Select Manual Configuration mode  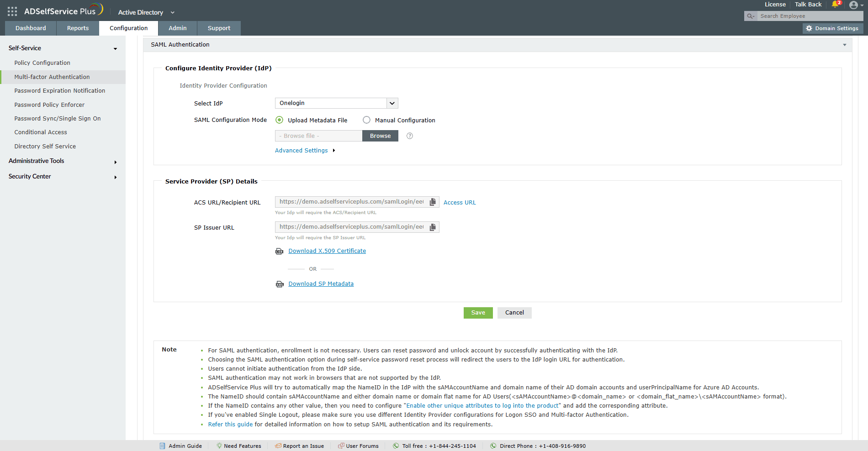[366, 120]
